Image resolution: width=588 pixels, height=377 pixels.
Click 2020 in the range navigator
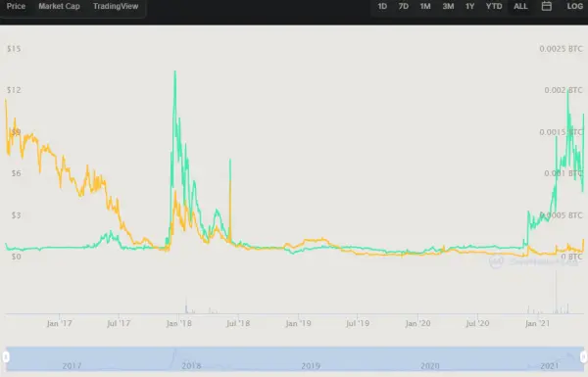coord(430,366)
